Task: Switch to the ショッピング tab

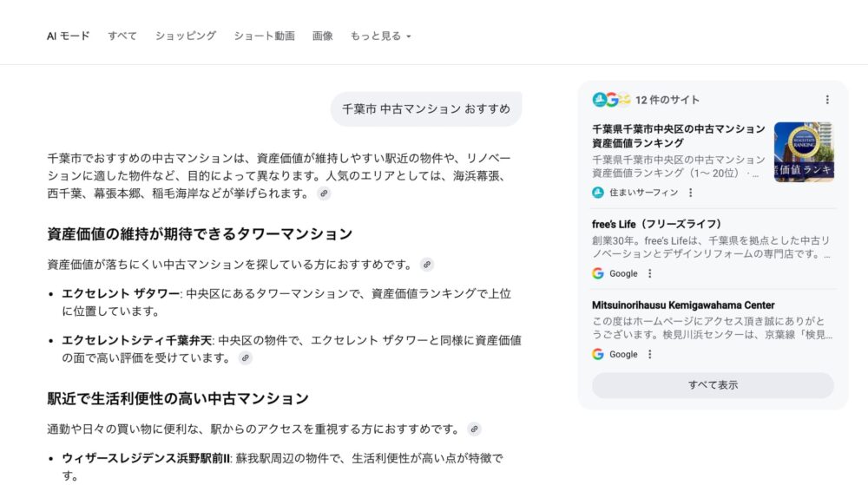Action: (186, 36)
